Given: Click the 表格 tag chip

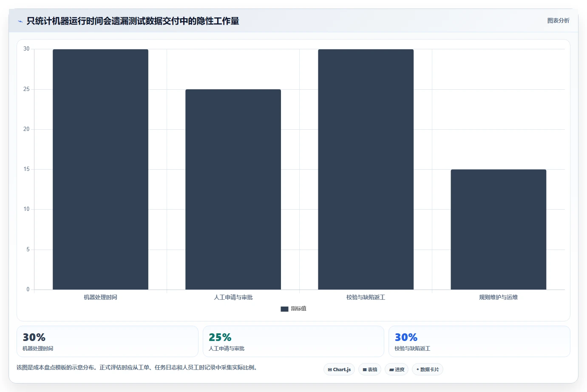Looking at the screenshot, I should 370,369.
